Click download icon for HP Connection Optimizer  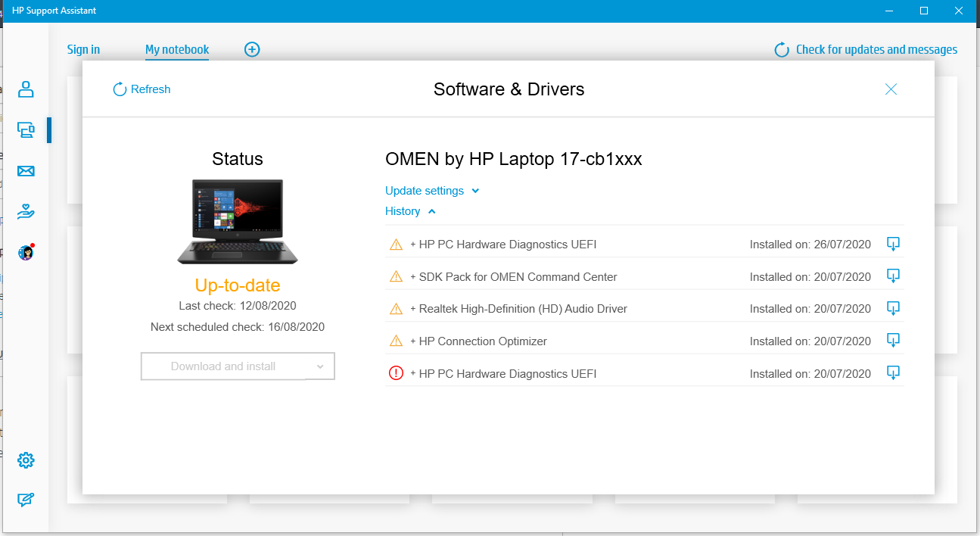click(893, 341)
